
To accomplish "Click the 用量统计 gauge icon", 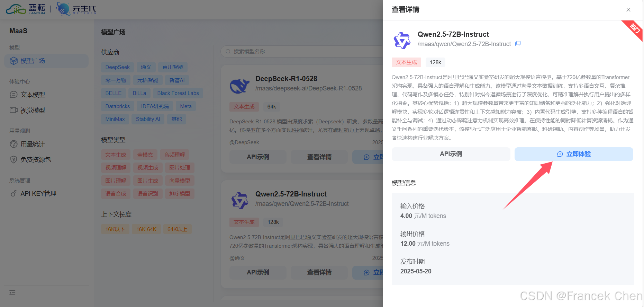I will click(x=13, y=144).
